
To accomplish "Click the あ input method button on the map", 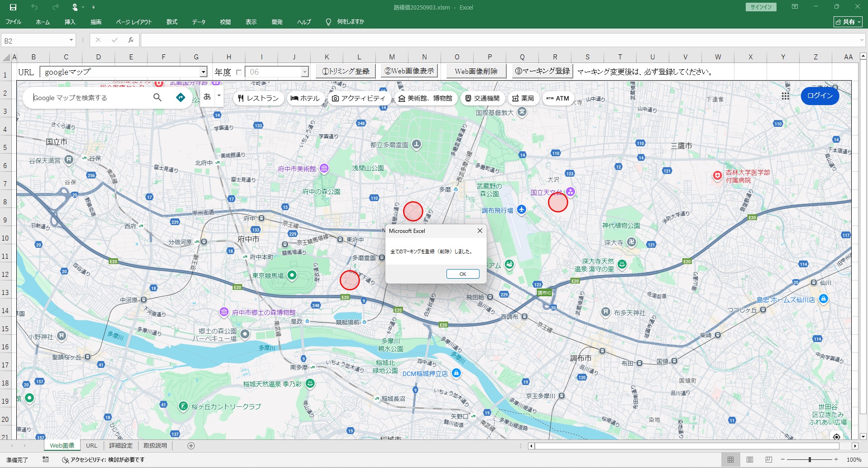I will coord(207,96).
